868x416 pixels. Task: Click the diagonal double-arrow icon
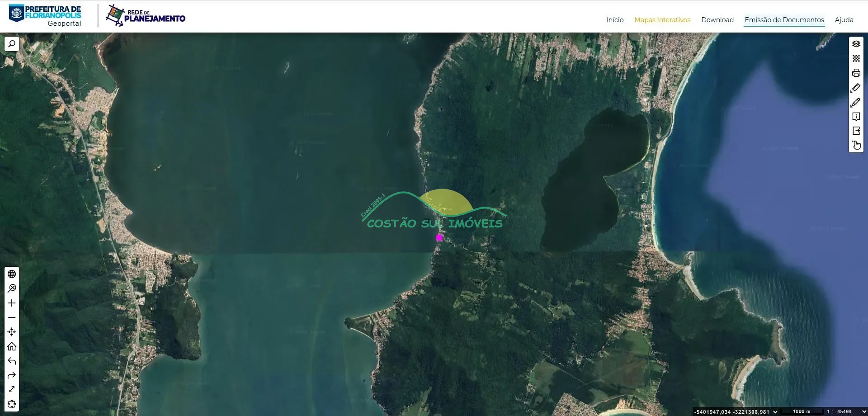click(12, 389)
